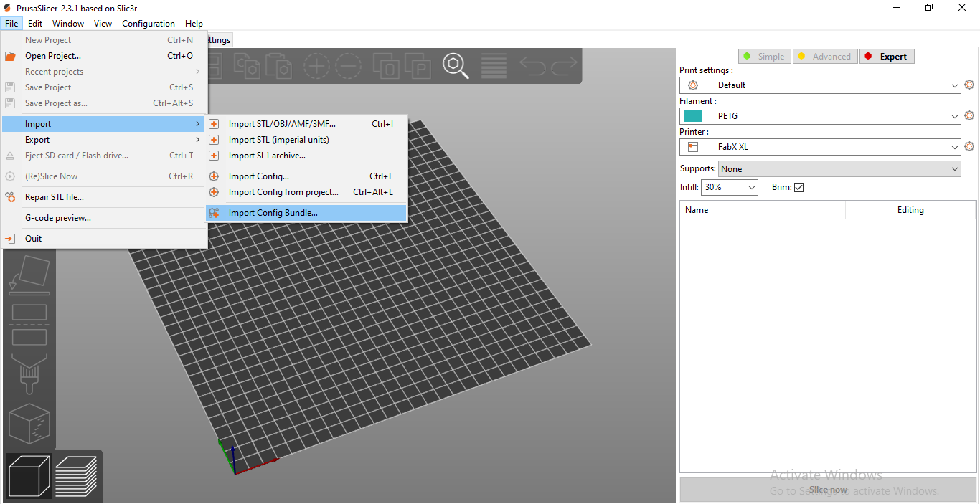
Task: Click the Copy toolbar icon
Action: point(247,66)
